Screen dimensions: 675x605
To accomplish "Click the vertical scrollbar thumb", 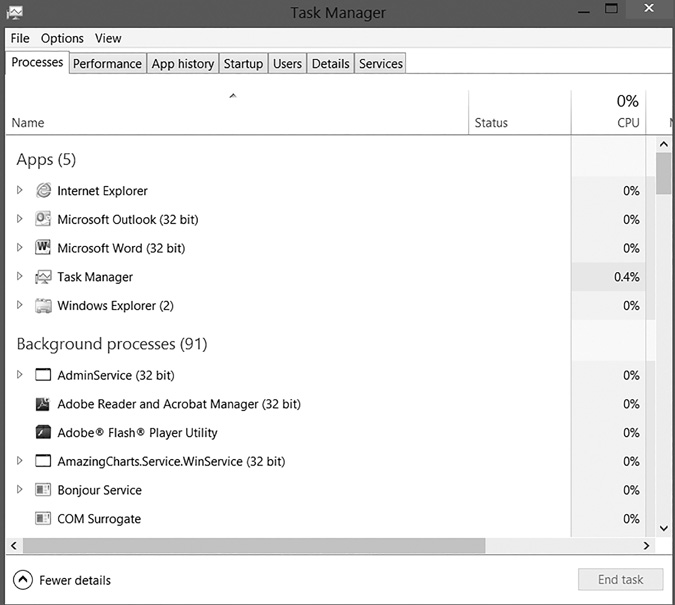I will (x=664, y=173).
